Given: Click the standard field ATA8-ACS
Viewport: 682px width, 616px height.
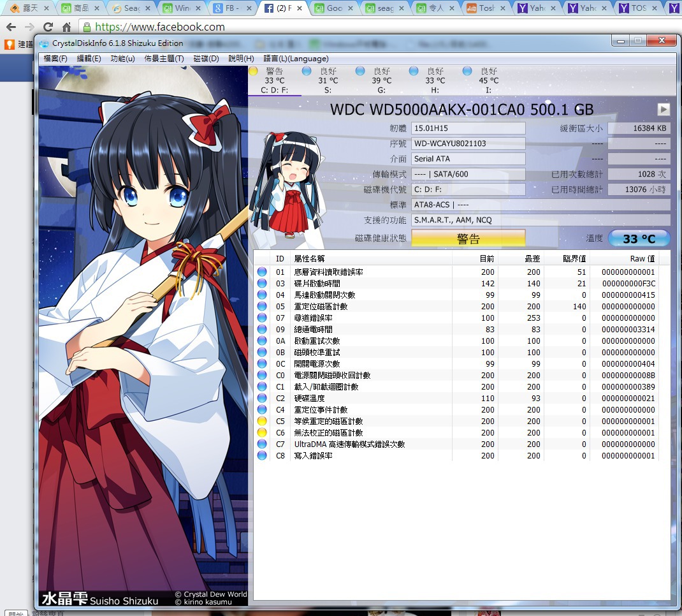Looking at the screenshot, I should pyautogui.click(x=541, y=205).
